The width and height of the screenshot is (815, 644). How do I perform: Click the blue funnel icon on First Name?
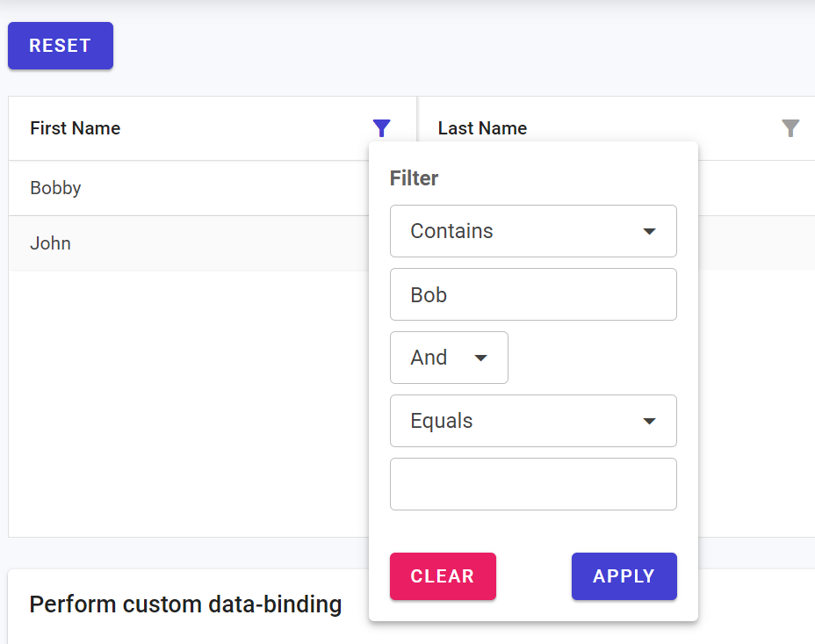click(381, 128)
